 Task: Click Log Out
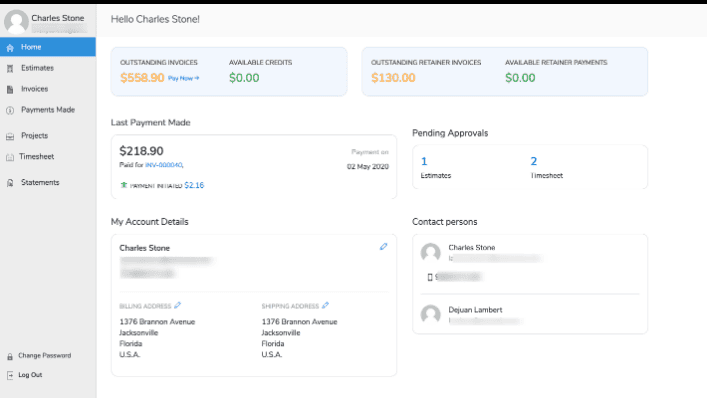[x=30, y=375]
